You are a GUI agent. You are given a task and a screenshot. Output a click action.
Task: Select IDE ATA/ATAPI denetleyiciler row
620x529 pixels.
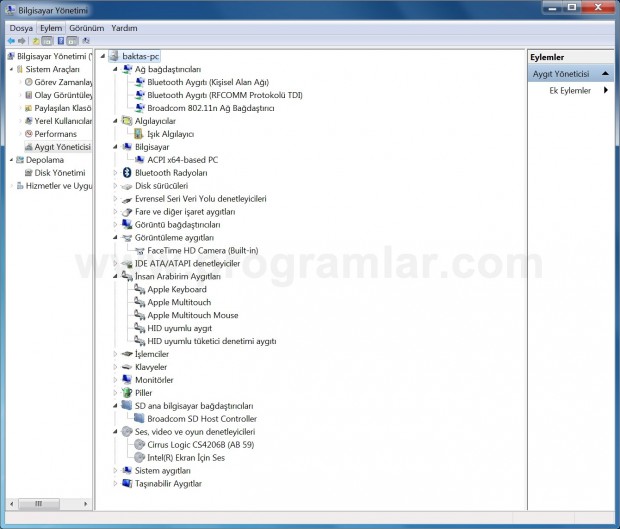coord(187,264)
